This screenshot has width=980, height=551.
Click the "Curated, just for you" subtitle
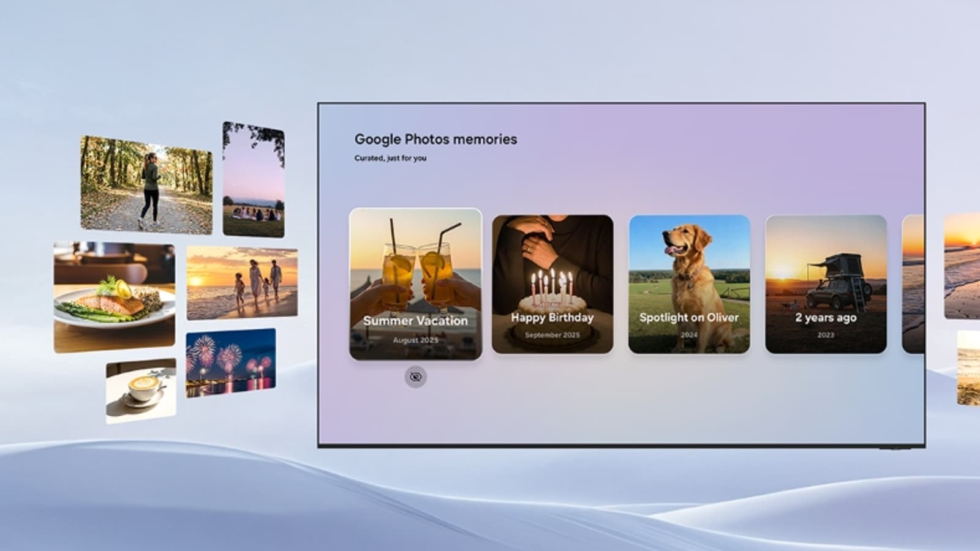[x=390, y=158]
